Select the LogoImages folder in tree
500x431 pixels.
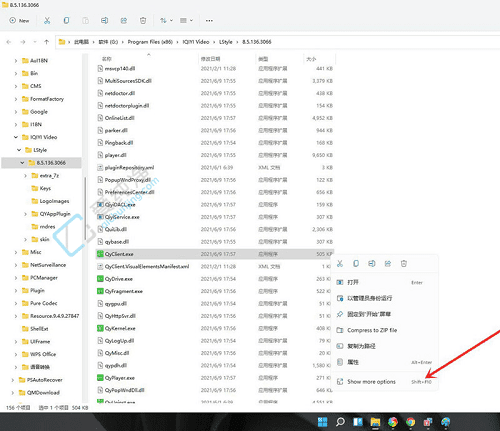click(x=50, y=201)
